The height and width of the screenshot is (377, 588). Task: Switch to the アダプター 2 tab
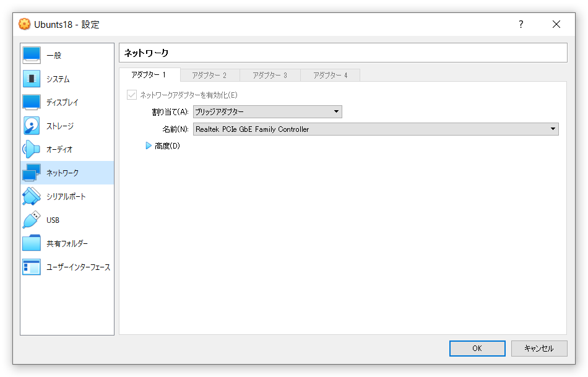pyautogui.click(x=210, y=74)
